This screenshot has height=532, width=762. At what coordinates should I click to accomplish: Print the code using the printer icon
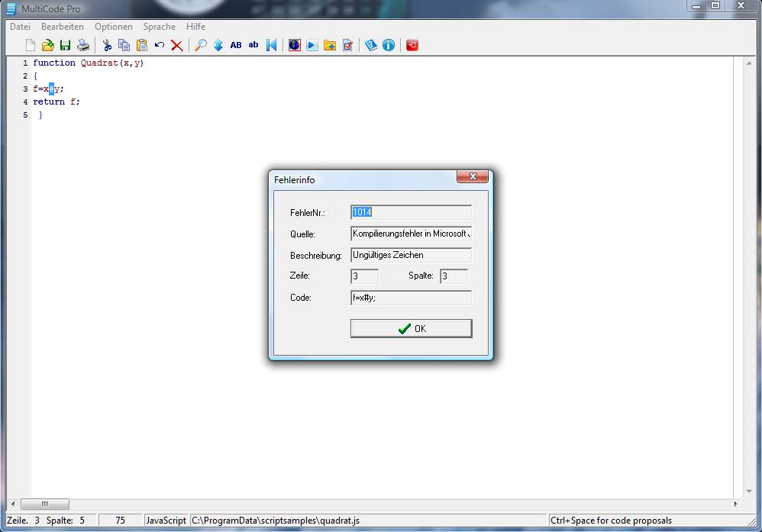click(x=83, y=45)
